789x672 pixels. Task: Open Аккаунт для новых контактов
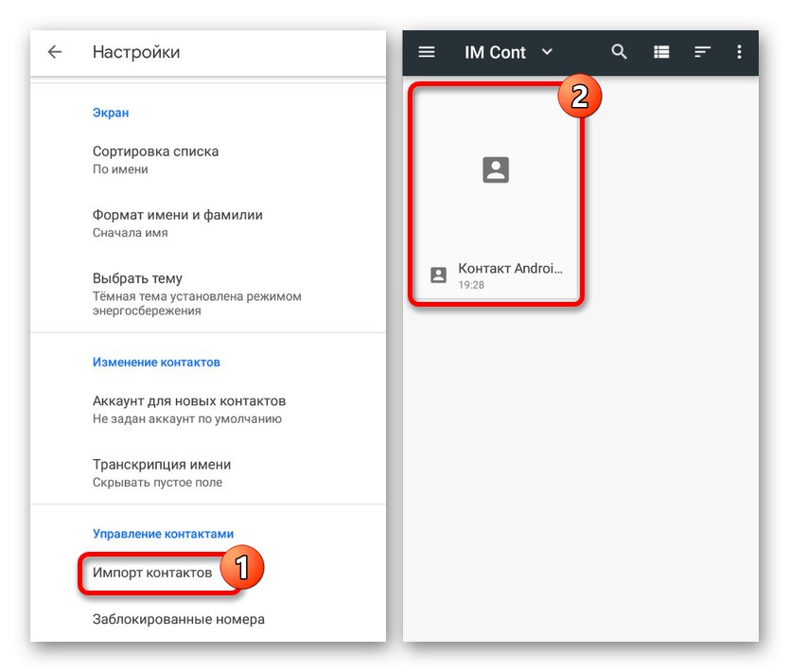[x=188, y=400]
